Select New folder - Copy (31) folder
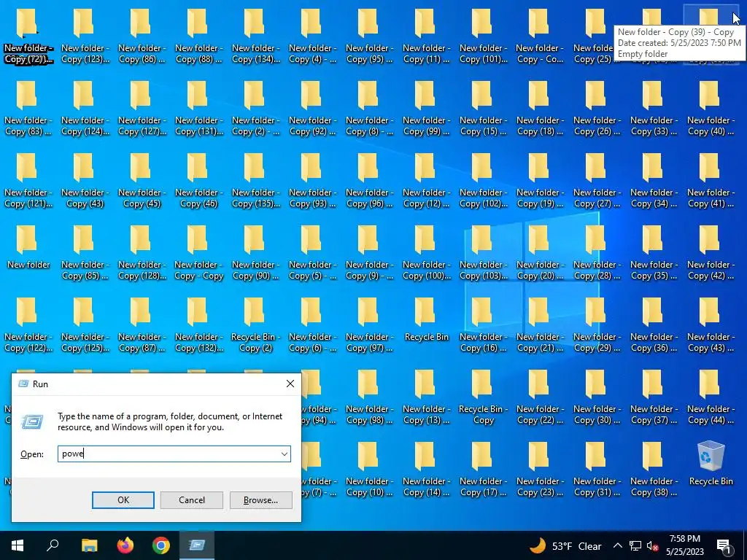Screen dimensions: 747x560 point(597,470)
